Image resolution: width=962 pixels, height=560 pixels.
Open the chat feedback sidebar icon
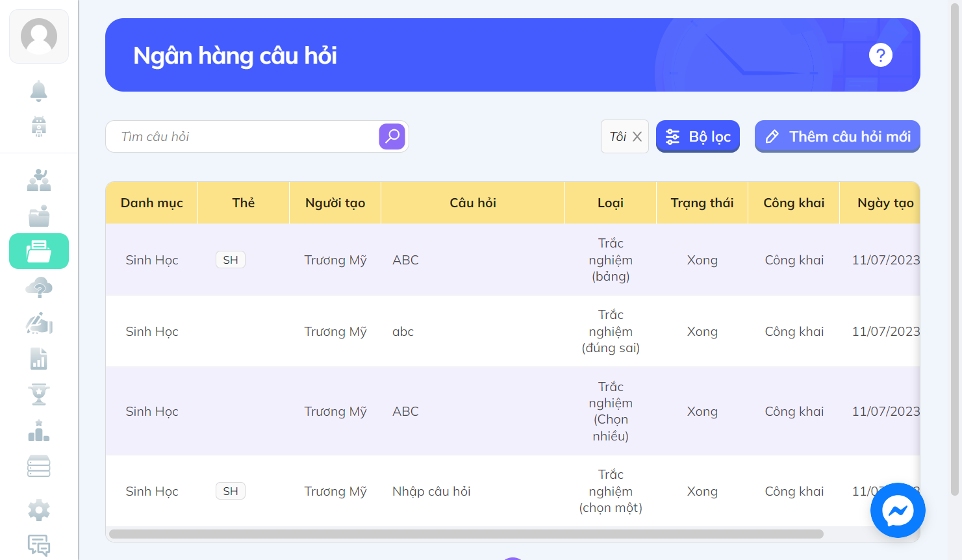39,546
